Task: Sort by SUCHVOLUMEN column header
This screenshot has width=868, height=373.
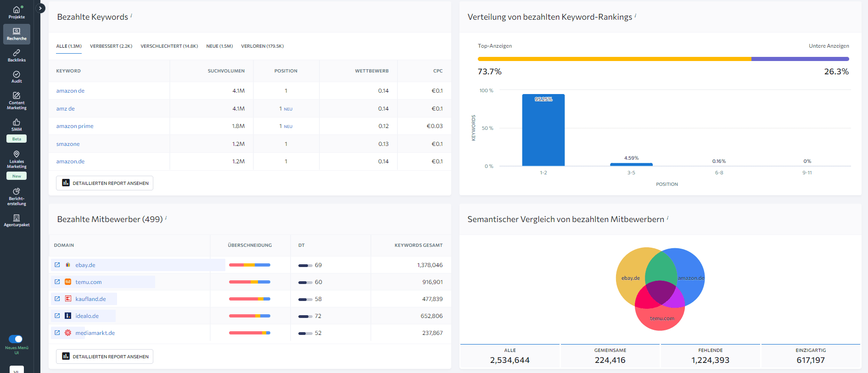Action: coord(226,71)
